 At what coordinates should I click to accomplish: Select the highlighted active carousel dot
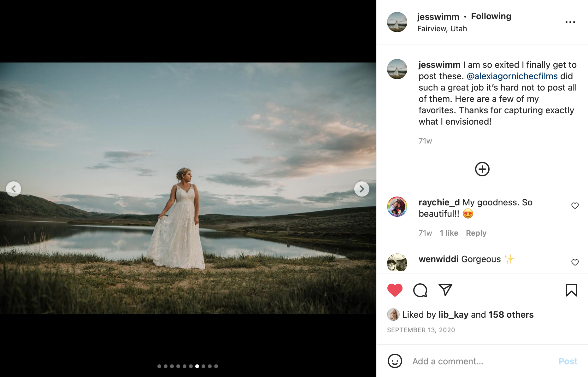197,366
